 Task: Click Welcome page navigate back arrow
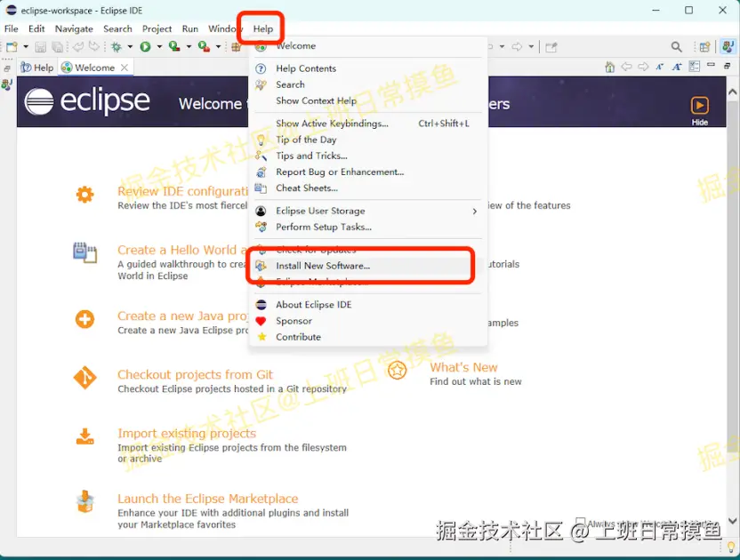(626, 67)
